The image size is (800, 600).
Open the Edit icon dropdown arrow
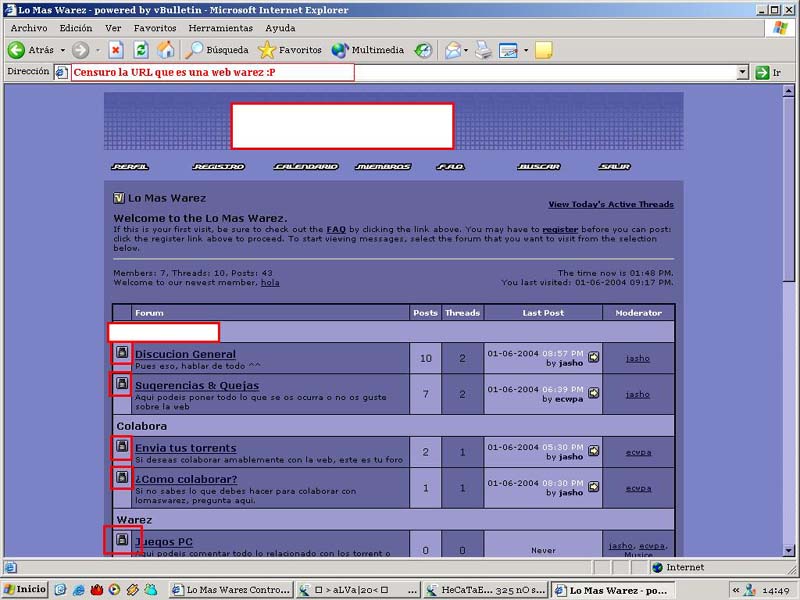click(526, 50)
